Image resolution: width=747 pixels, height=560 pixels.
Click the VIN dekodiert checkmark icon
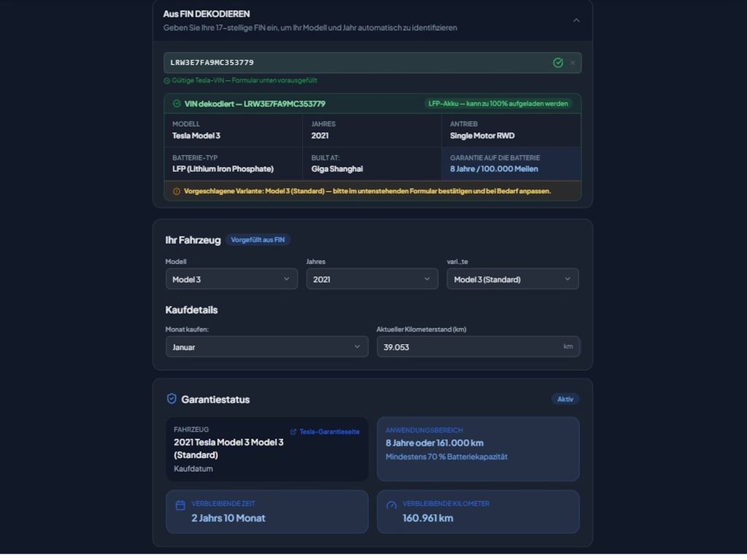pyautogui.click(x=177, y=104)
